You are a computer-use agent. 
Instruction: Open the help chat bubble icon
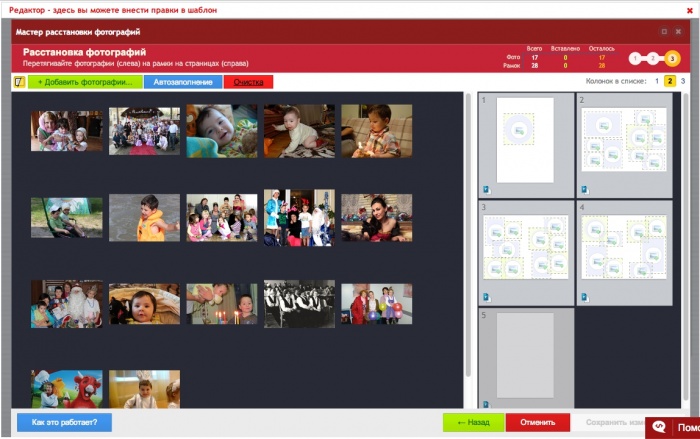(659, 427)
